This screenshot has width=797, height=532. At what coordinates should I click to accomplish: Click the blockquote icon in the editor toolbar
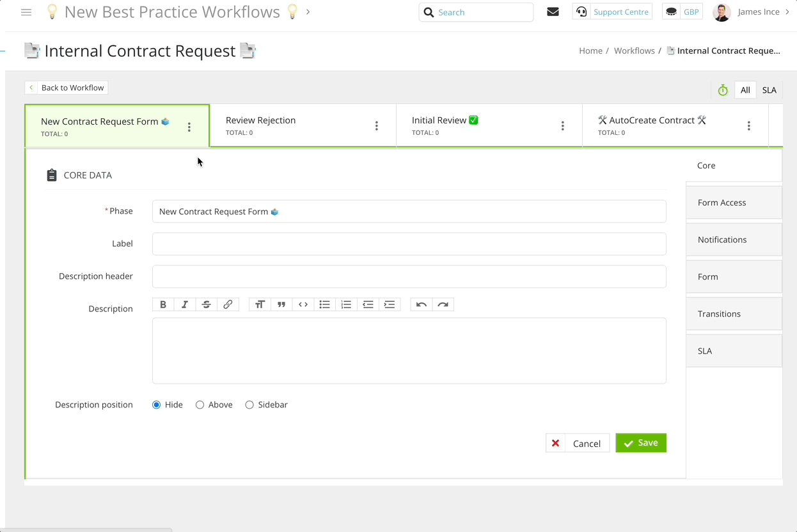(281, 304)
